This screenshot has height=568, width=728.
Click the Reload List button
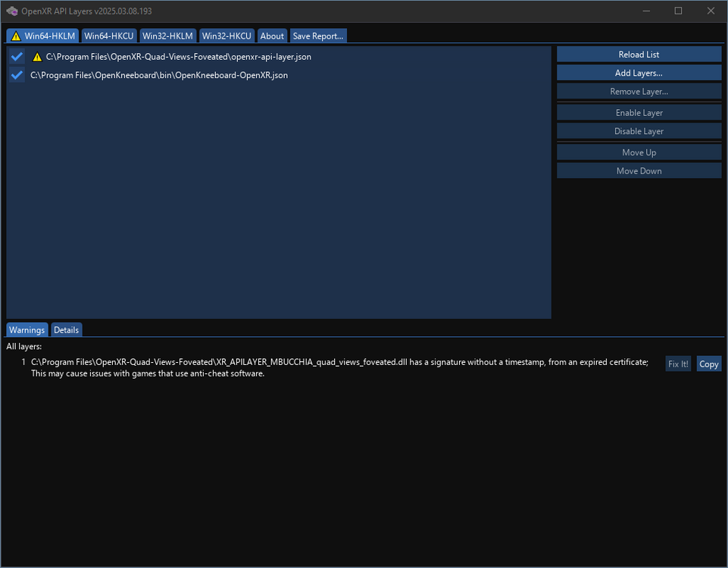coord(639,55)
